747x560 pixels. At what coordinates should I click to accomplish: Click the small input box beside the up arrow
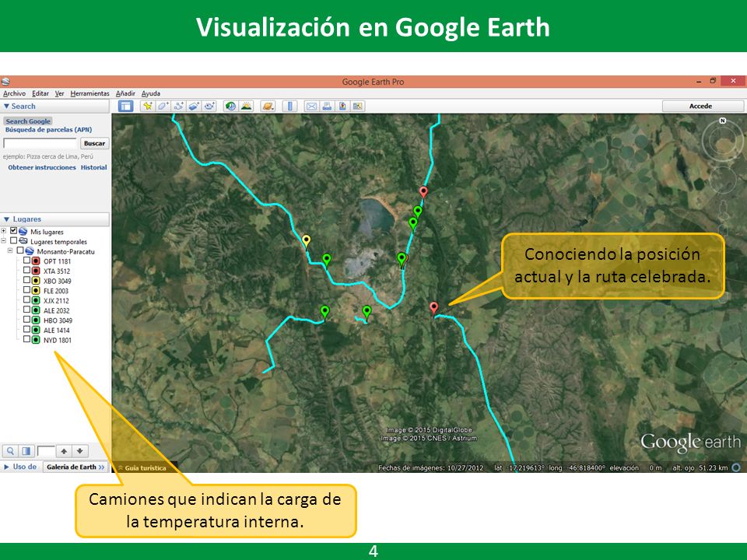tap(46, 451)
